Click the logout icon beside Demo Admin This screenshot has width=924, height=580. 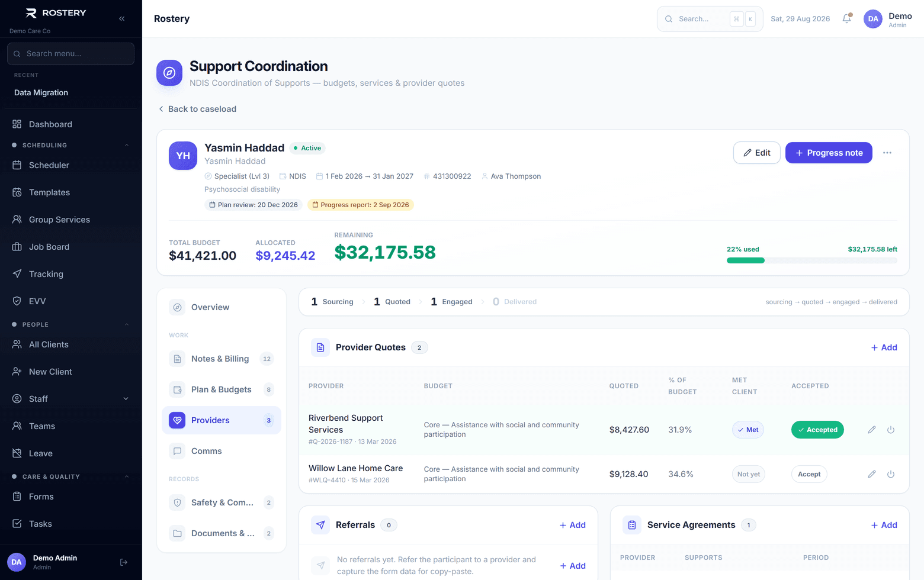[124, 562]
